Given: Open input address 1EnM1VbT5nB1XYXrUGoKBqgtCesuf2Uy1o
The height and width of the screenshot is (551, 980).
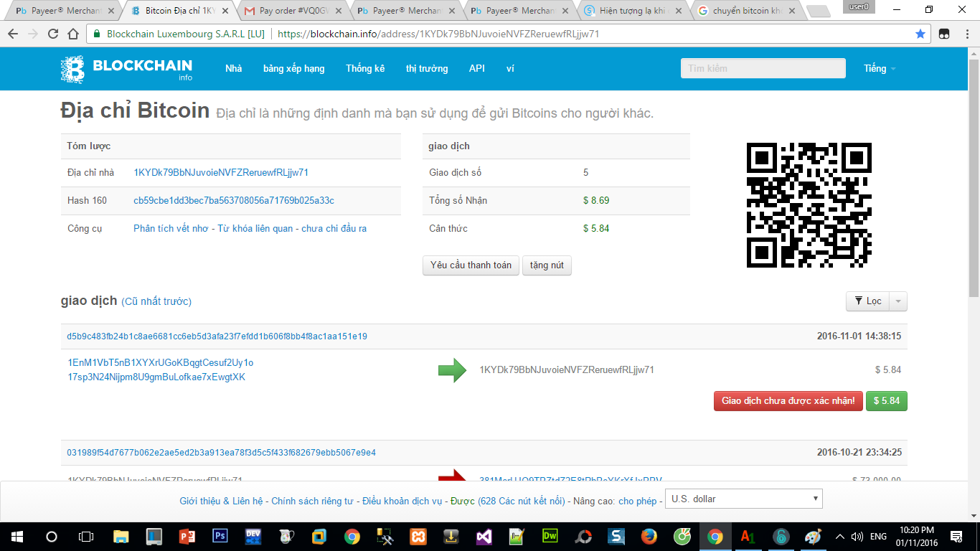Looking at the screenshot, I should tap(161, 363).
